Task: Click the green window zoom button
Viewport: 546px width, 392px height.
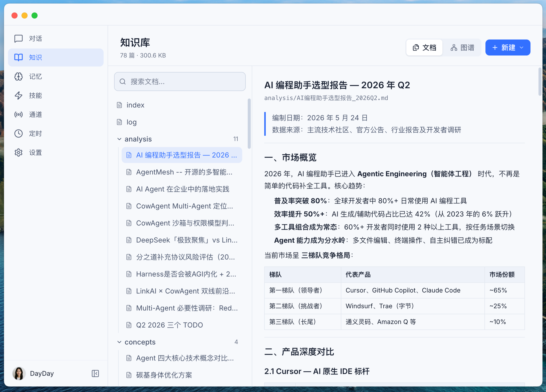Action: click(35, 15)
